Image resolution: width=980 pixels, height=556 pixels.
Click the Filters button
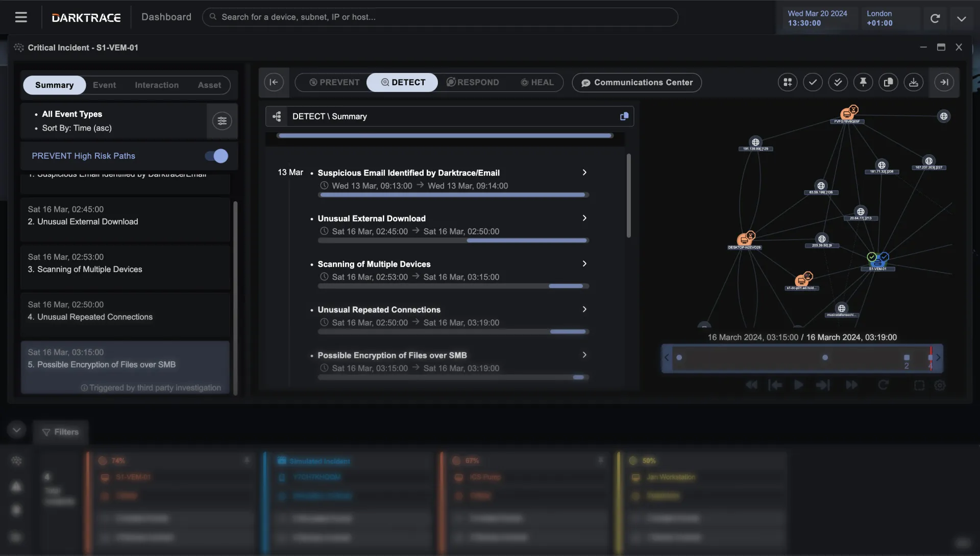[x=61, y=432]
